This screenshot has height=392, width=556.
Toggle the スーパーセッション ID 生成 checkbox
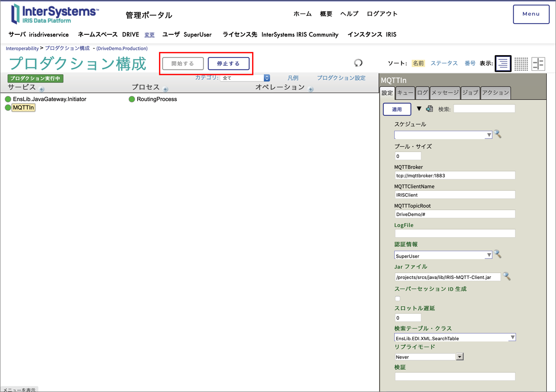398,298
